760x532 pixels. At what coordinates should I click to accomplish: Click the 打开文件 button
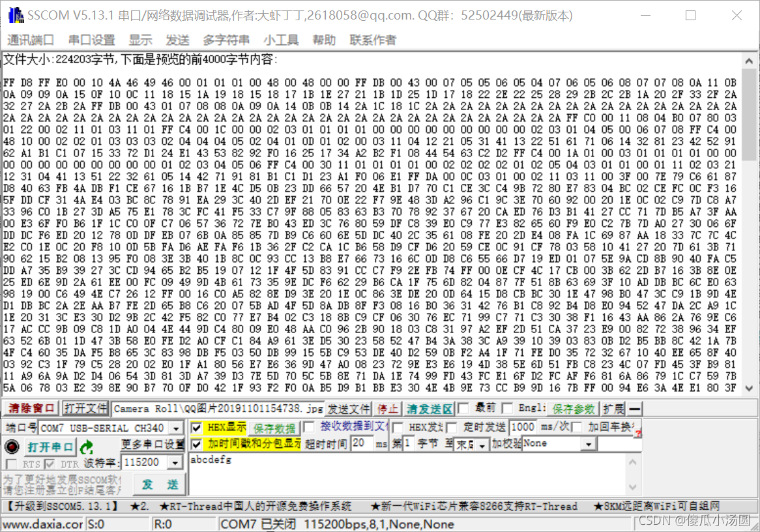coord(86,409)
